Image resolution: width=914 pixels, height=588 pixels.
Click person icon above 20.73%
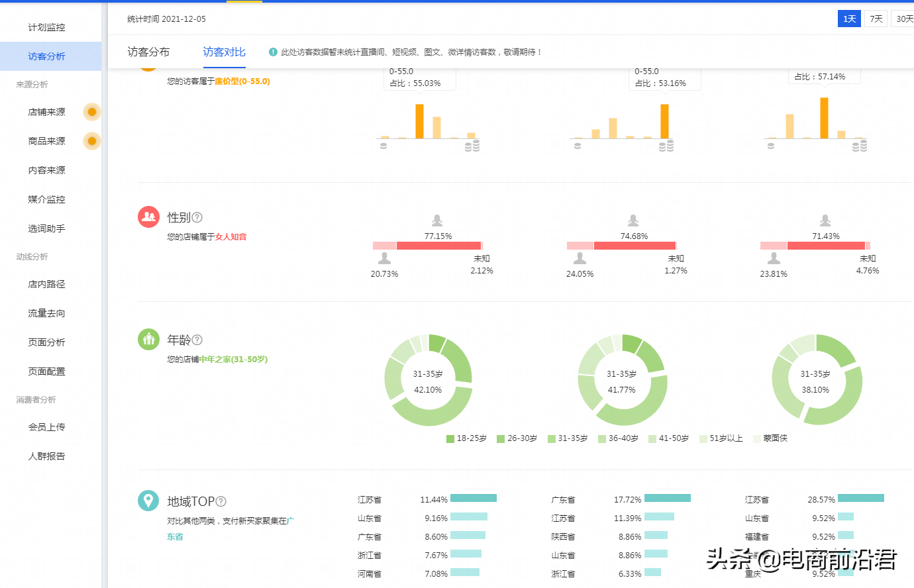[x=384, y=258]
